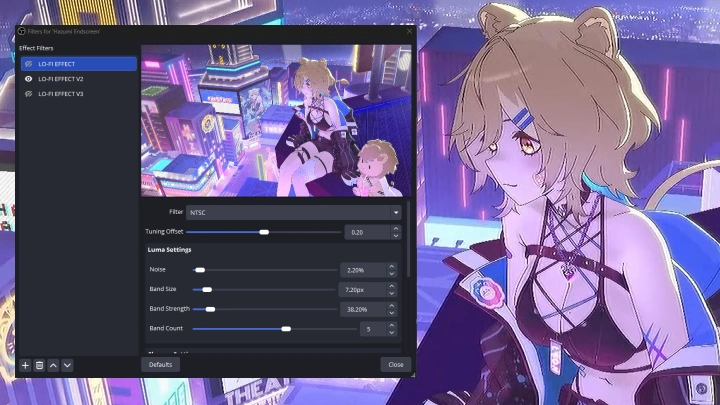Select the LO-FI EFFECT V2 filter row
The image size is (720, 405).
[x=79, y=79]
